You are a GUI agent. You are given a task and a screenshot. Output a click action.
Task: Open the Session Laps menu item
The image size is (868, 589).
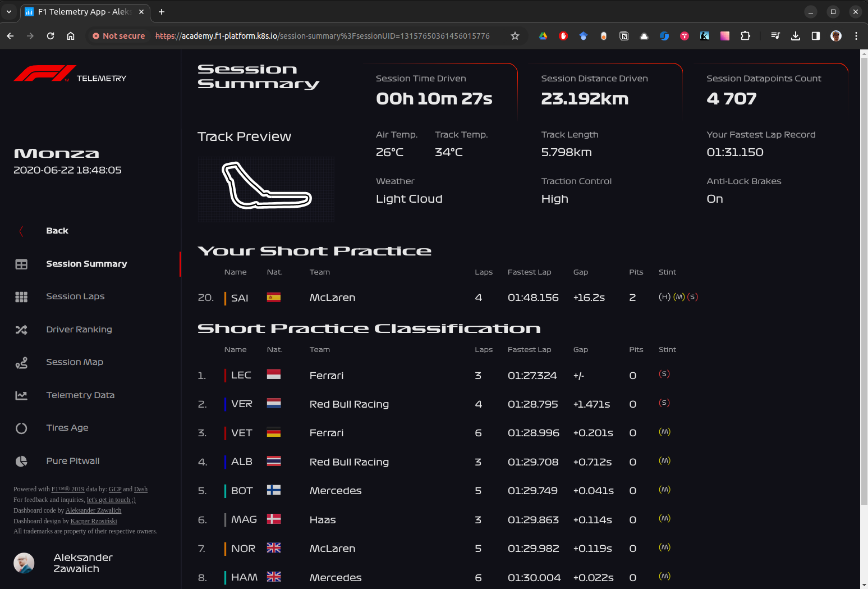click(x=75, y=296)
